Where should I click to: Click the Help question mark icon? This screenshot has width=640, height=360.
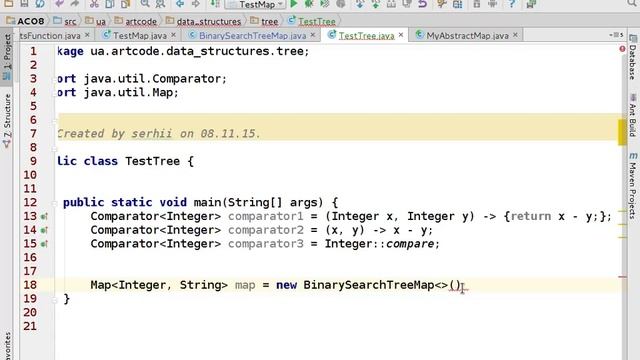(511, 4)
